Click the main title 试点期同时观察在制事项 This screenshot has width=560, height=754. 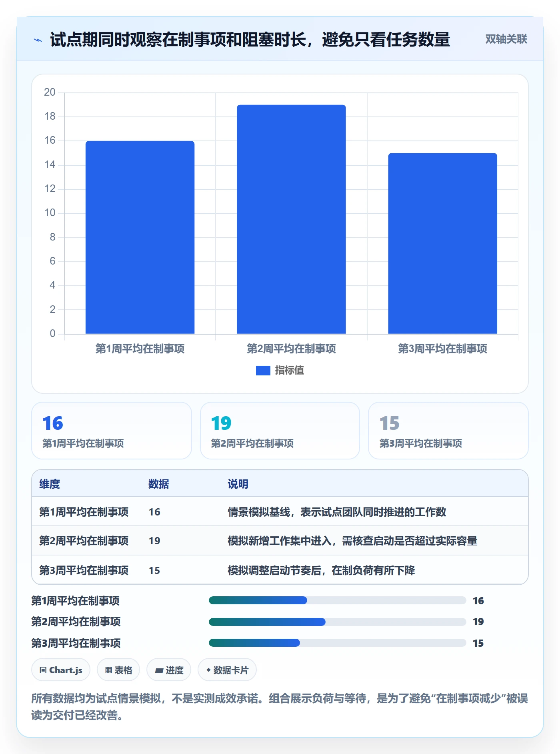[x=250, y=40]
